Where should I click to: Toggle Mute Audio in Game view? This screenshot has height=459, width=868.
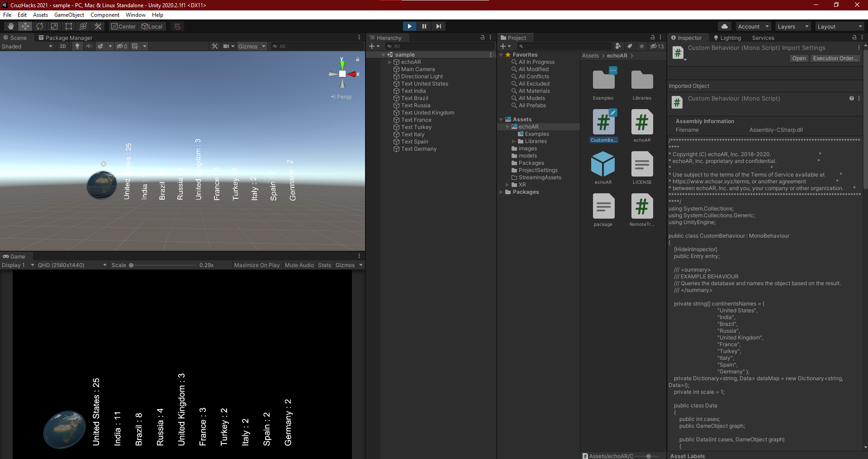coord(299,265)
